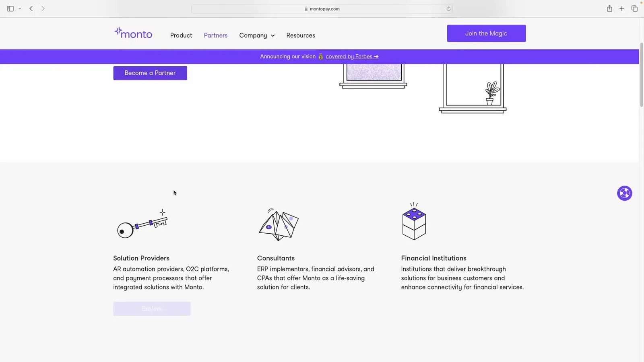
Task: Reload the page using the refresh icon
Action: point(448,9)
